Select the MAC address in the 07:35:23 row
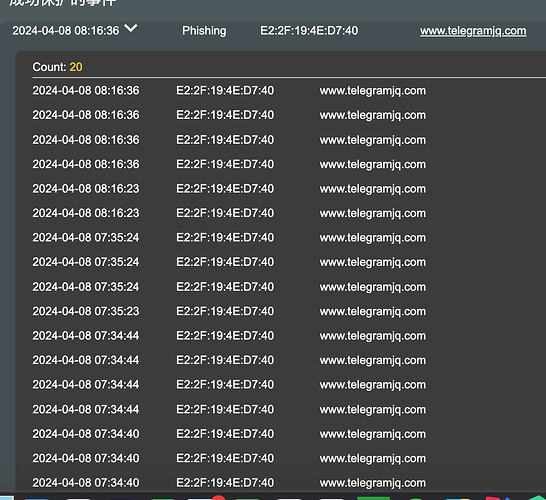 [225, 311]
